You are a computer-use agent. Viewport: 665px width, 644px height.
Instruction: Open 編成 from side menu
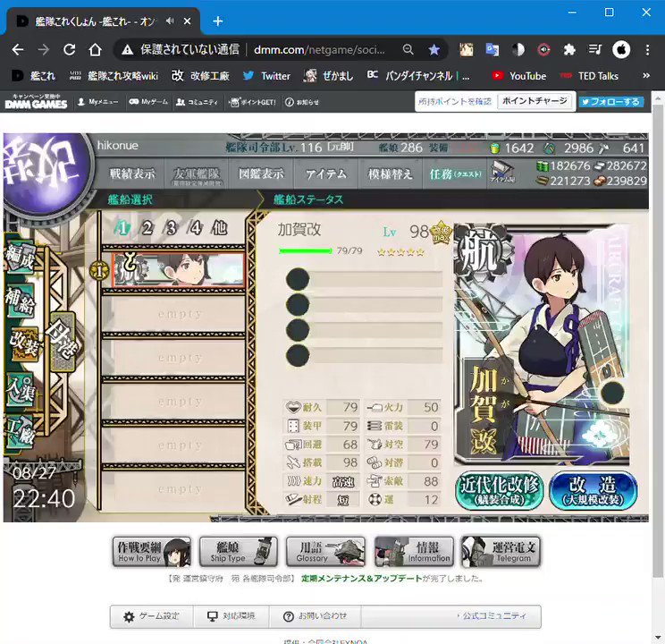pyautogui.click(x=20, y=257)
